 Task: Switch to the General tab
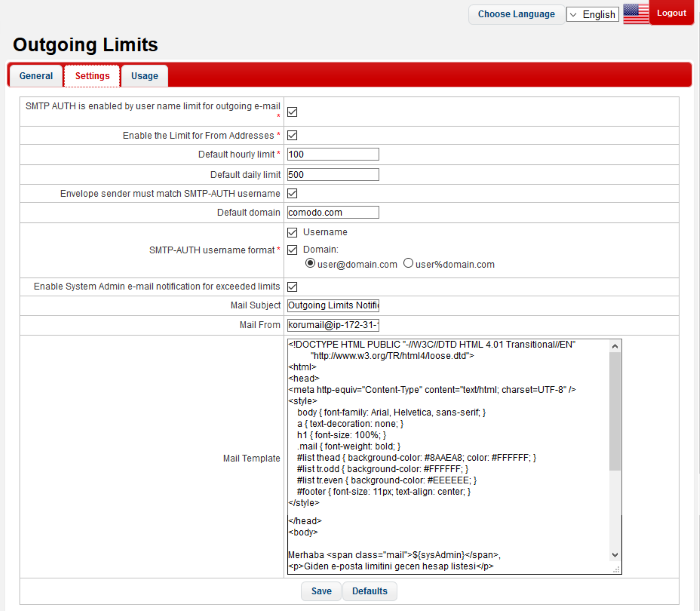pyautogui.click(x=36, y=76)
